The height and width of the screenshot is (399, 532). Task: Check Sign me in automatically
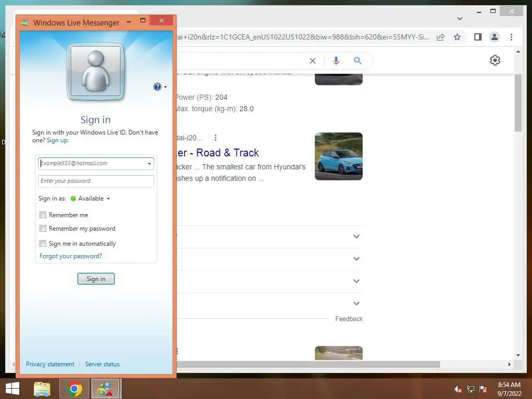pyautogui.click(x=43, y=243)
